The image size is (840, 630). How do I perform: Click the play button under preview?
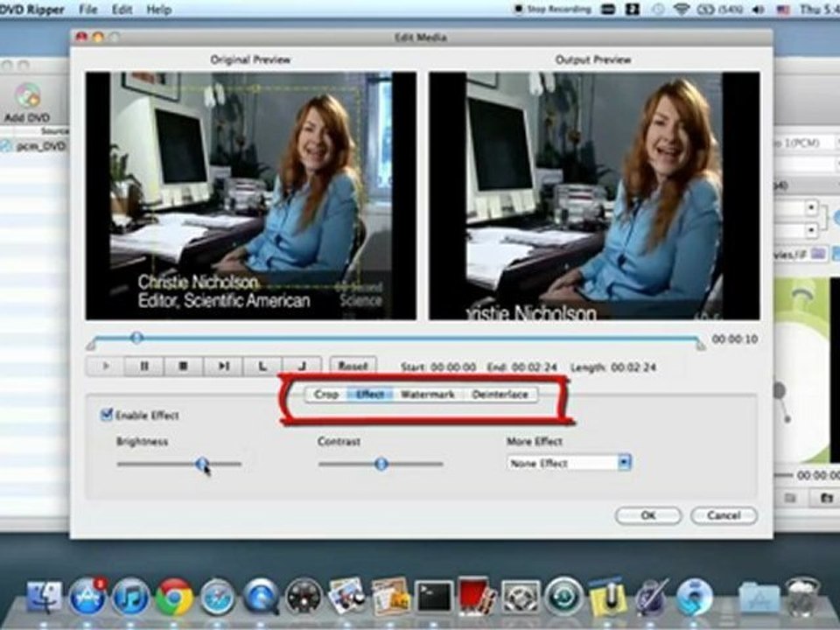106,367
